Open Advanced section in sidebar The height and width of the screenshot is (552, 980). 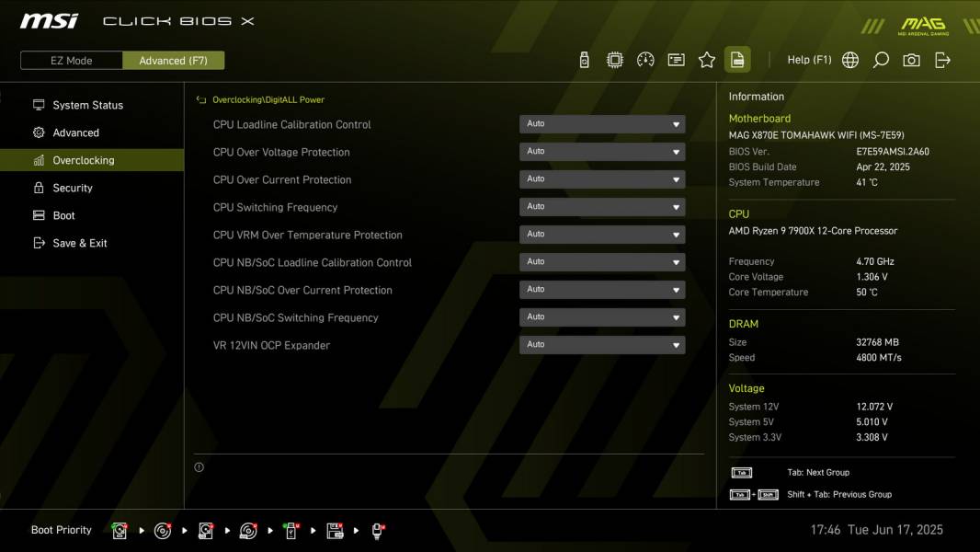pos(92,132)
